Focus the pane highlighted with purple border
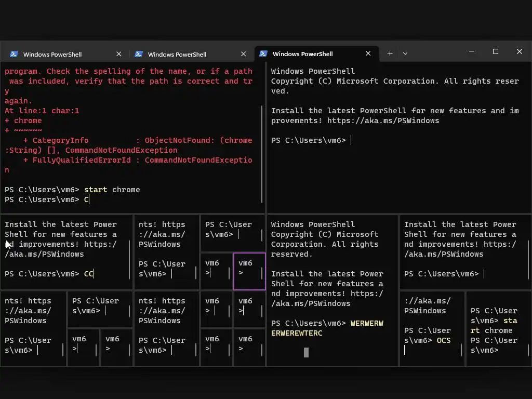The image size is (532, 399). tap(249, 271)
